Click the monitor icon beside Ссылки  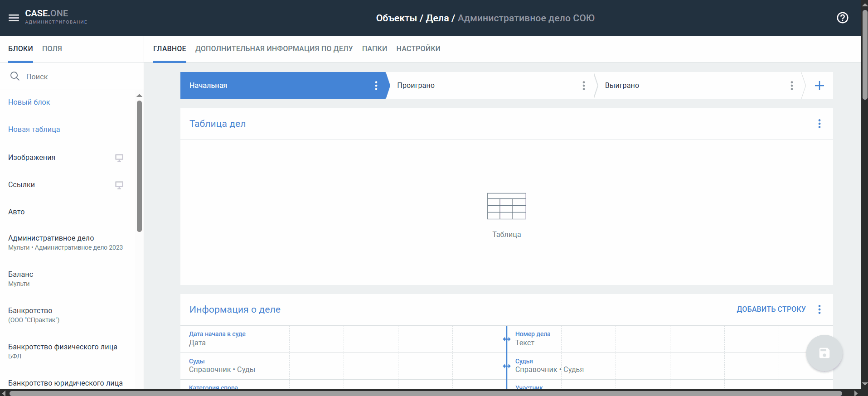[119, 185]
